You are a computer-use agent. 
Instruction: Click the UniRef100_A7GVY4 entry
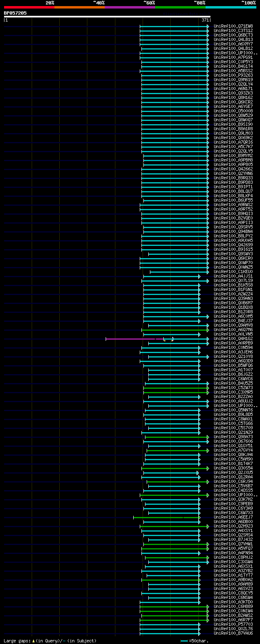point(233,450)
